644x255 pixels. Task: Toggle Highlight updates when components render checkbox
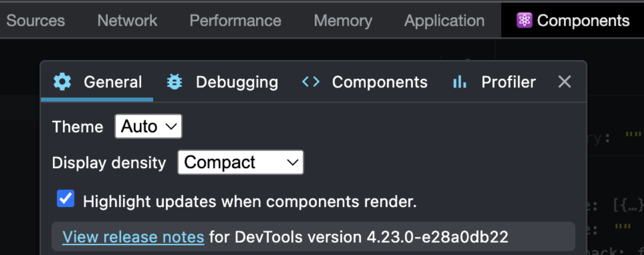point(66,199)
